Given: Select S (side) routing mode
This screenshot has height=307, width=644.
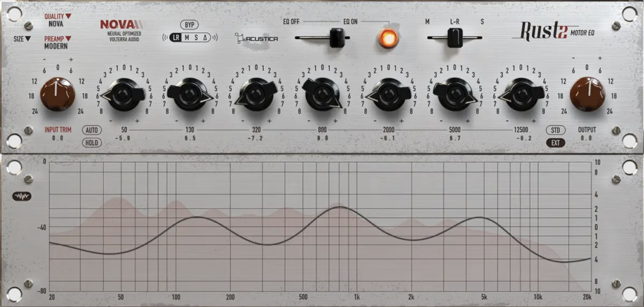Looking at the screenshot, I should [x=196, y=38].
